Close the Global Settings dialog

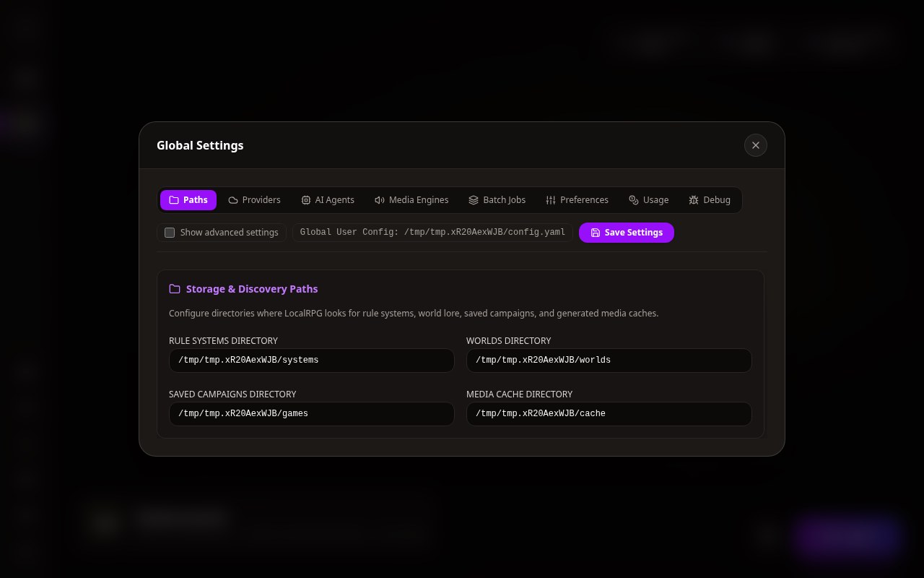tap(756, 145)
